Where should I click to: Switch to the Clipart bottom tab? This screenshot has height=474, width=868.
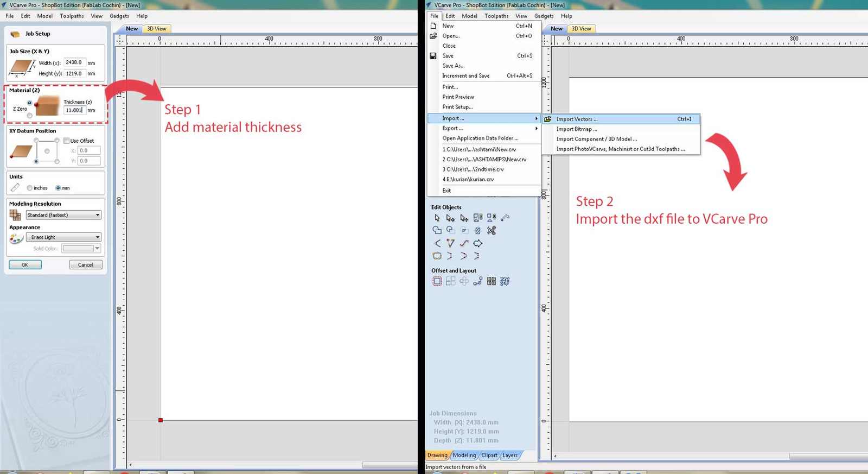pos(489,455)
